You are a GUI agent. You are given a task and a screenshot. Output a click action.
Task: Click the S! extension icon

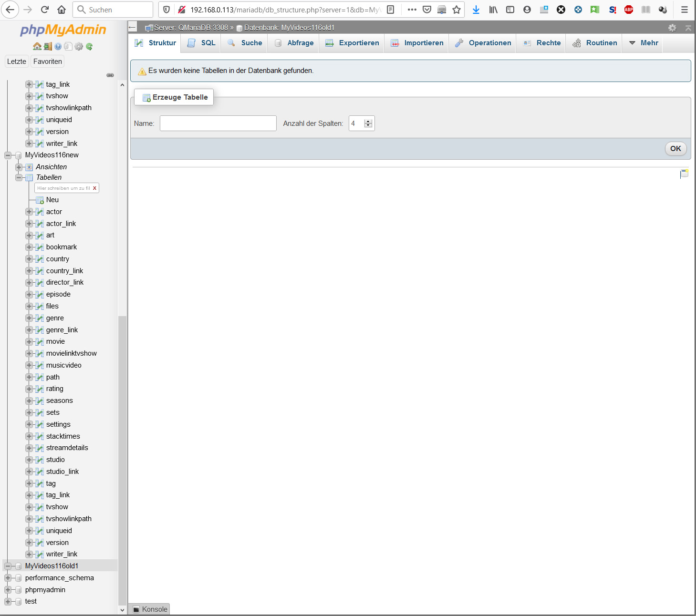pyautogui.click(x=613, y=10)
